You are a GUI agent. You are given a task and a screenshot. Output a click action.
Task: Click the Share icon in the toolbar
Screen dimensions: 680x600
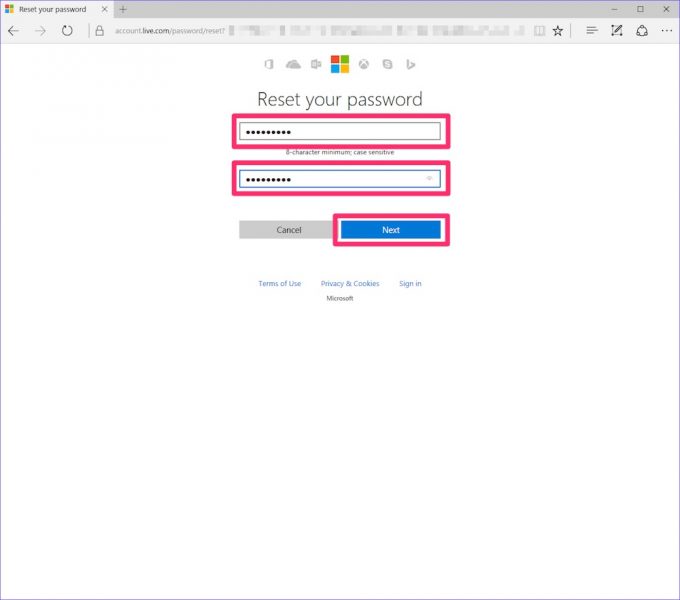coord(642,31)
